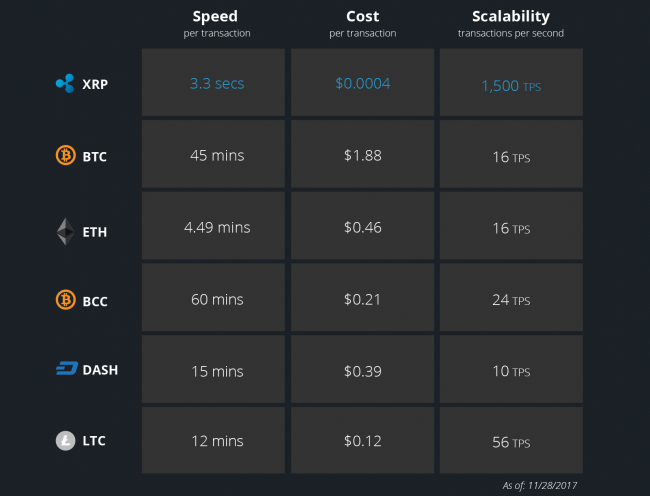This screenshot has height=496, width=650.
Task: Click the orange BTC Bitcoin icon
Action: [65, 155]
